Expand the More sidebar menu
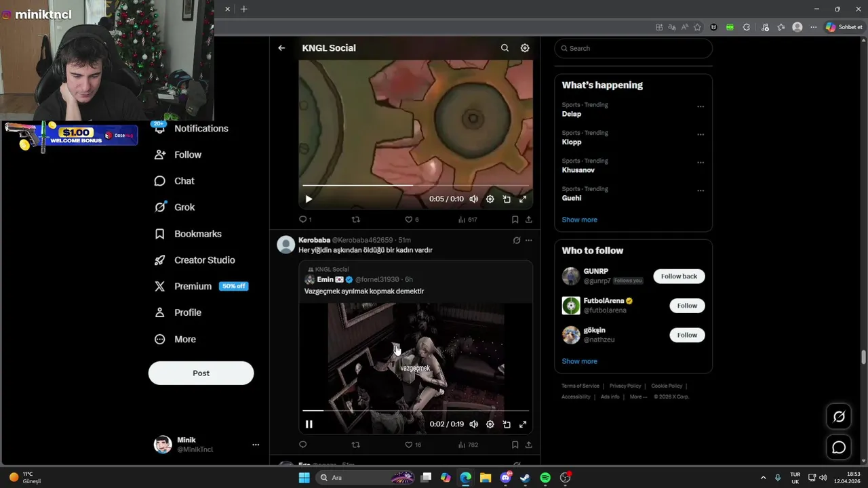The height and width of the screenshot is (488, 868). 175,339
